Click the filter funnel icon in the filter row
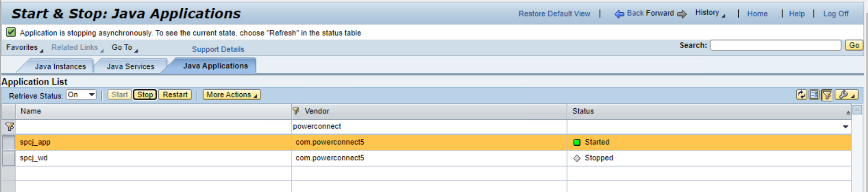The height and width of the screenshot is (192, 868). coord(9,127)
